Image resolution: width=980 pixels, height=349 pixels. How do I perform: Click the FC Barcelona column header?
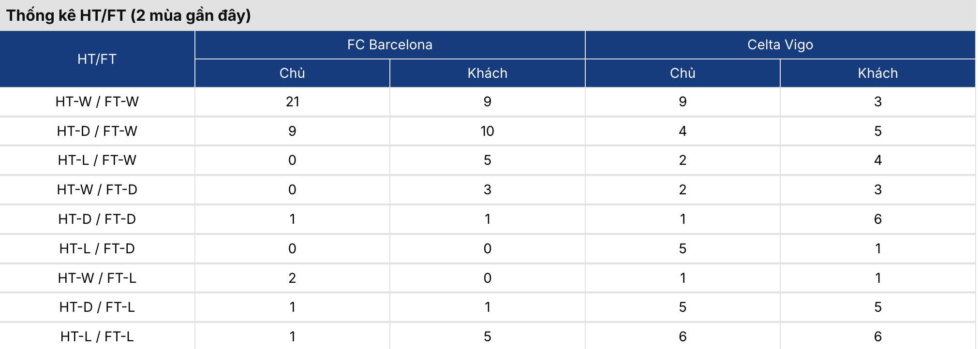click(389, 45)
